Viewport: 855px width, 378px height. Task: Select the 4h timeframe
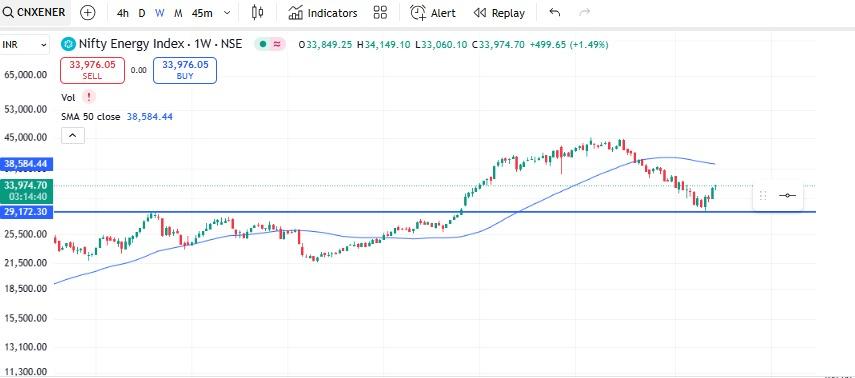click(123, 13)
